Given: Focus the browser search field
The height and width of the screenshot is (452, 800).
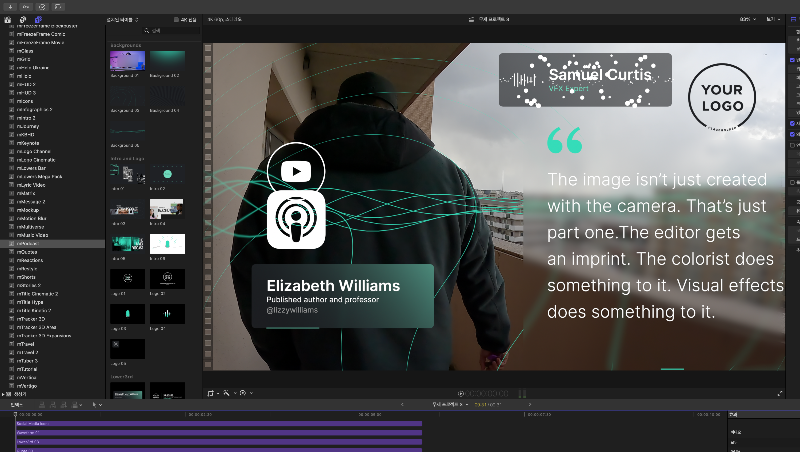Looking at the screenshot, I should (172, 31).
